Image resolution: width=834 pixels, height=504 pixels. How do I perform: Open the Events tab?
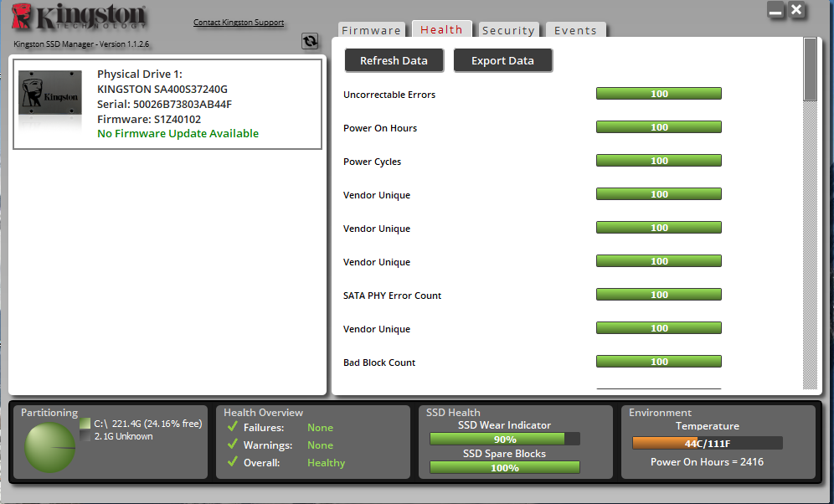[x=575, y=30]
